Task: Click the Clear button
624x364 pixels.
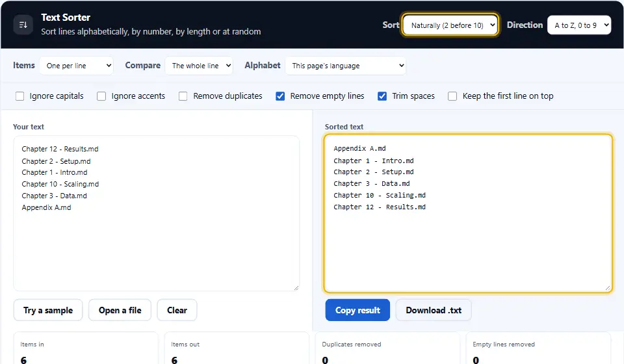Action: 177,310
